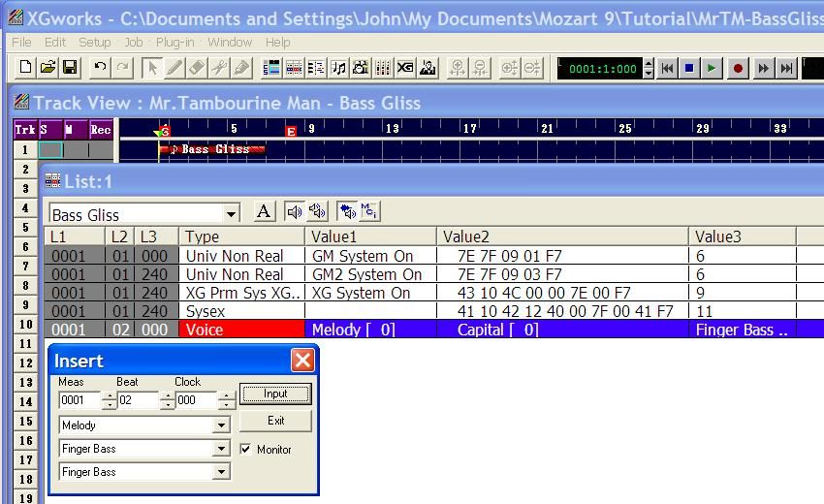Open the Setup menu
Image resolution: width=824 pixels, height=504 pixels.
coord(95,42)
